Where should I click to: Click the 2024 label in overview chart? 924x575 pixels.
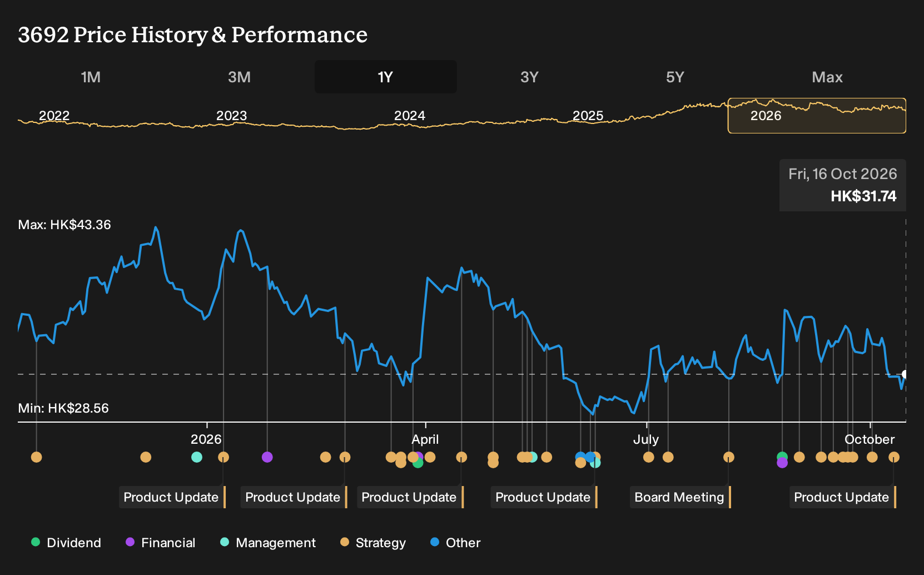point(410,116)
